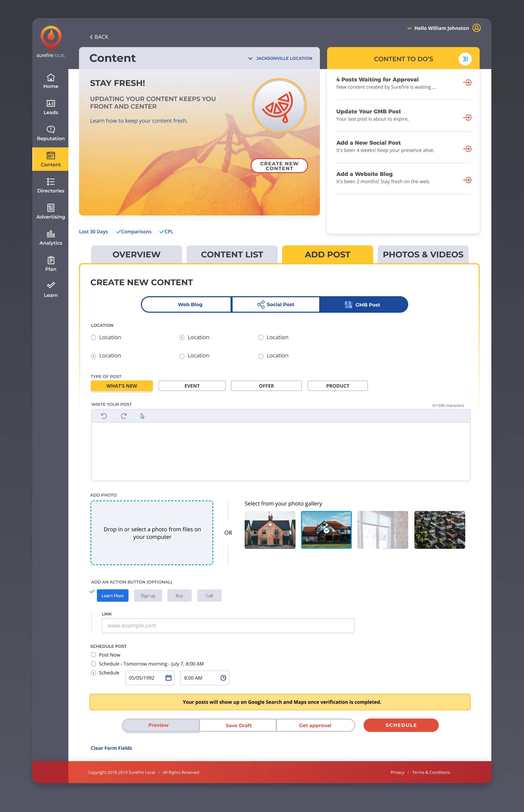524x812 pixels.
Task: Open Leads from the sidebar
Action: coord(51,107)
